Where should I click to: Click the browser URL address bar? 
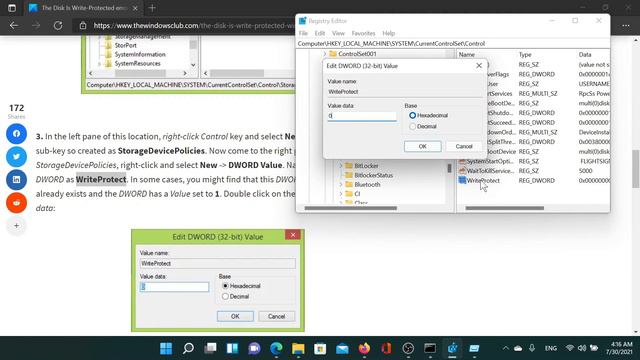point(194,26)
